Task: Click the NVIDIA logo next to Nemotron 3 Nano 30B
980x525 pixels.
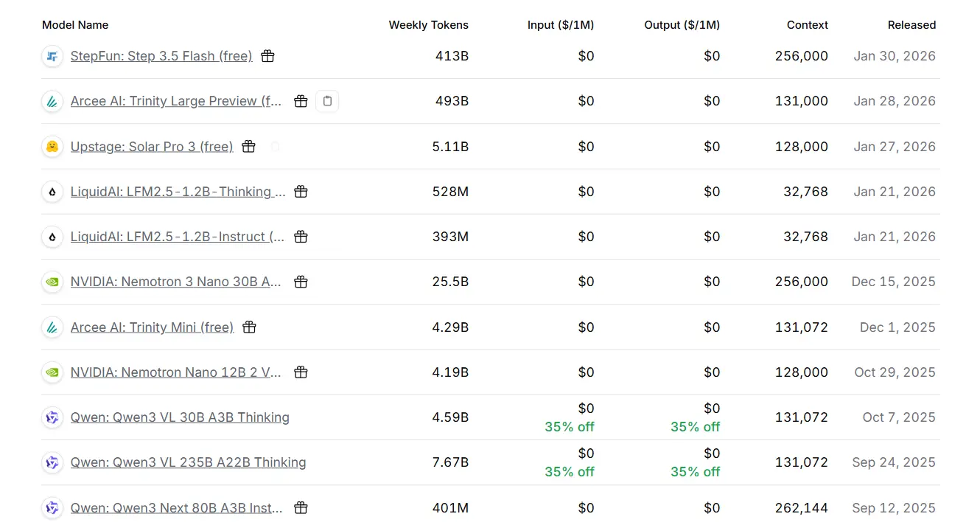Action: (52, 282)
